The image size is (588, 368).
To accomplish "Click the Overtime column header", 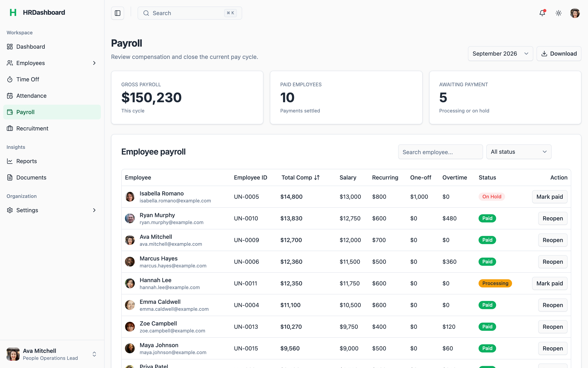I will (455, 178).
